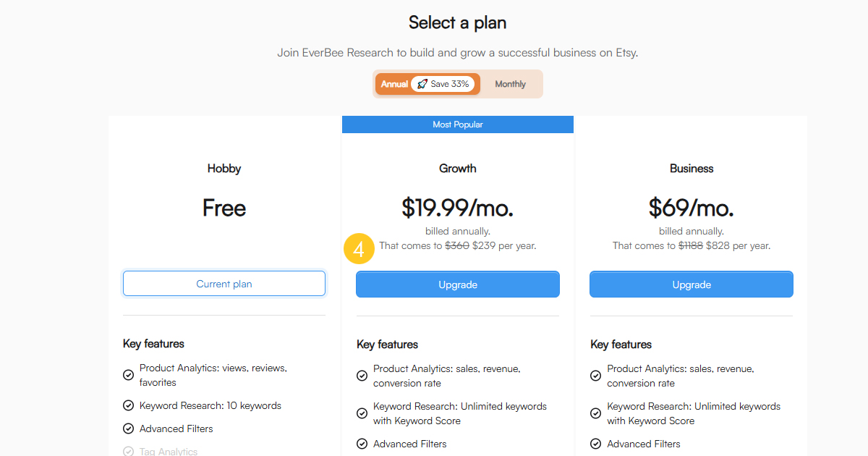Click greyed checkmark beside Tag Analytics
Screen dimensions: 868x456
(128, 452)
